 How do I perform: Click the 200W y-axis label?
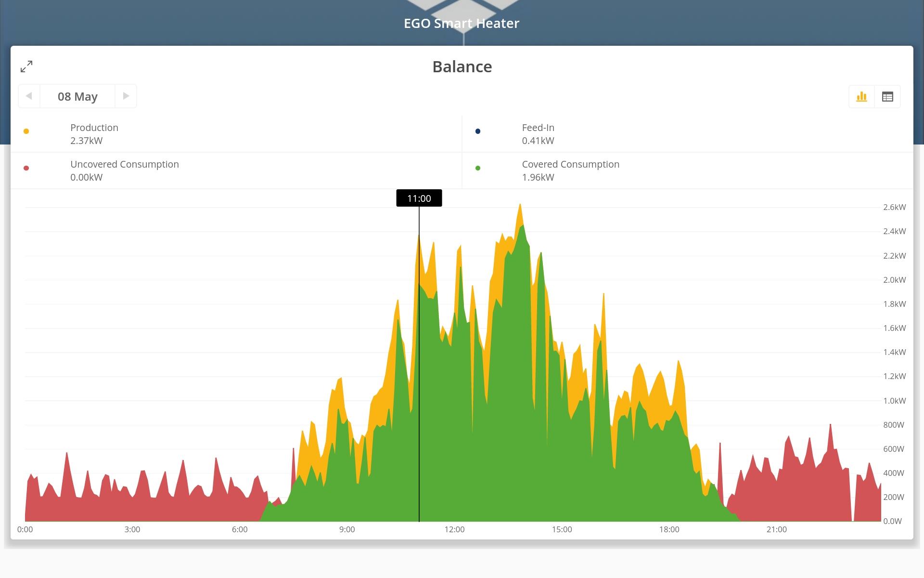tap(893, 497)
